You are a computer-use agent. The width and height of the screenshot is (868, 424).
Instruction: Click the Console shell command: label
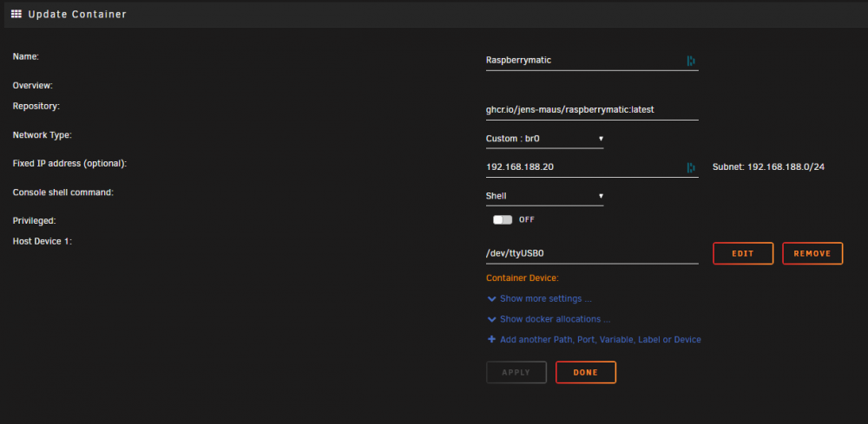(x=63, y=192)
